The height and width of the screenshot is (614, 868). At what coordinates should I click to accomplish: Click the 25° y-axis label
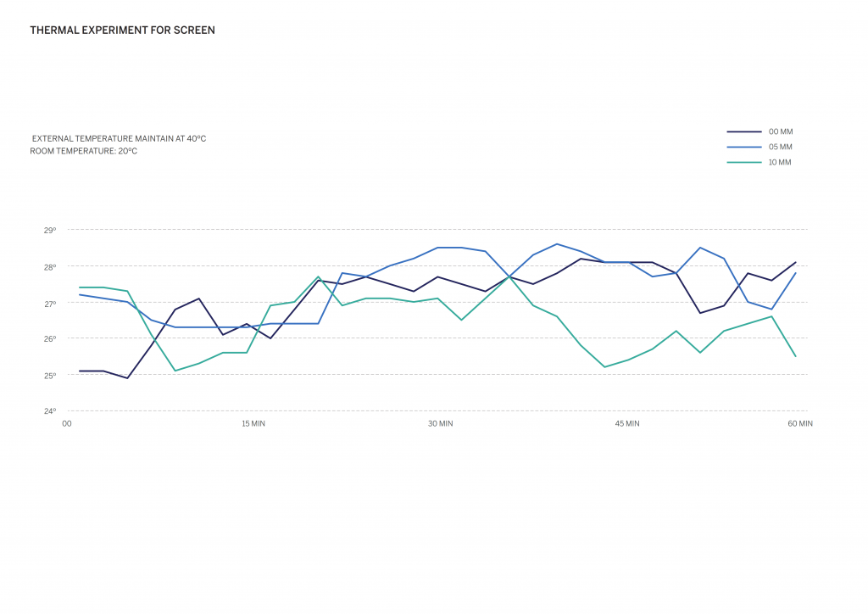pyautogui.click(x=51, y=376)
